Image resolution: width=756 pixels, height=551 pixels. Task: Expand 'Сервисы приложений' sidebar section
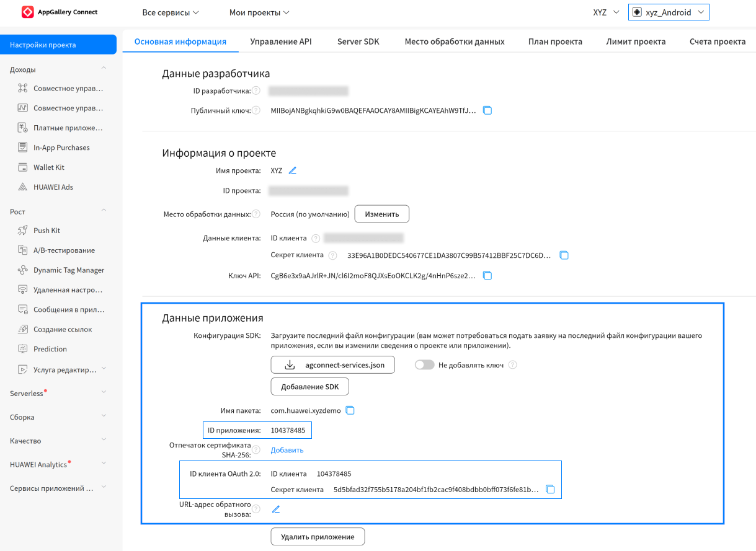tap(104, 488)
